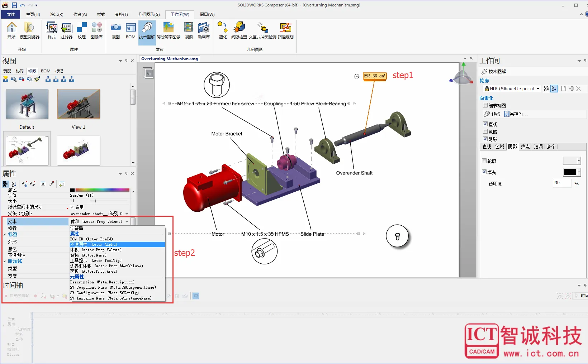Click the manage properties table icon in 属性
The image size is (588, 364).
(x=62, y=184)
